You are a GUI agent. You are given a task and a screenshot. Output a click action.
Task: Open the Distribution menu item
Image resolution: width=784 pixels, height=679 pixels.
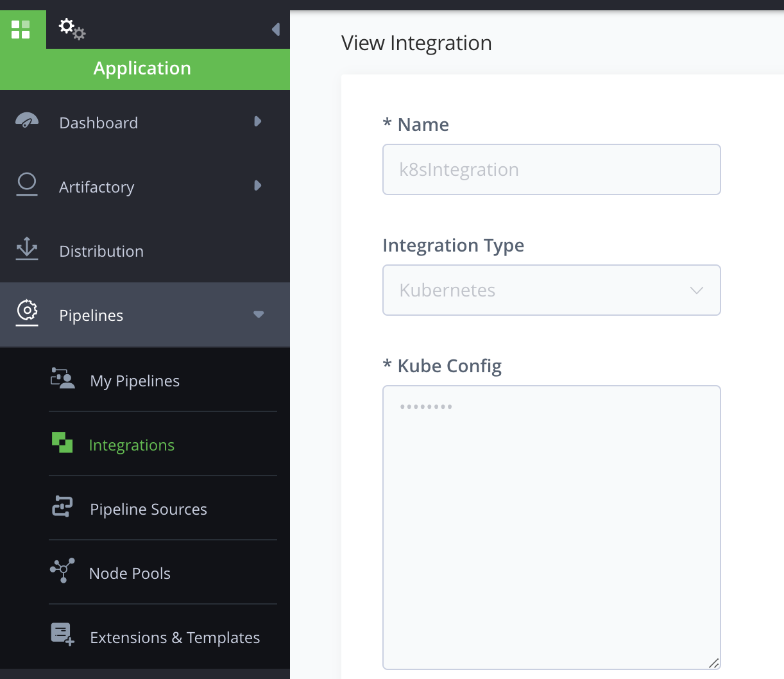click(x=145, y=250)
